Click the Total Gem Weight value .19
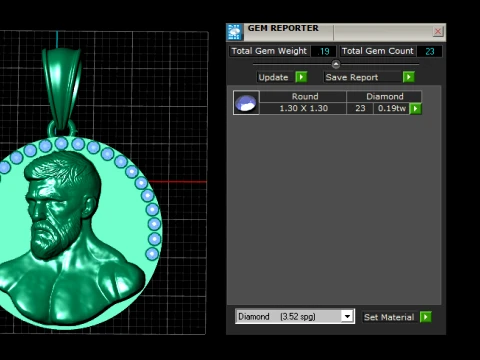480x360 pixels. (x=323, y=51)
